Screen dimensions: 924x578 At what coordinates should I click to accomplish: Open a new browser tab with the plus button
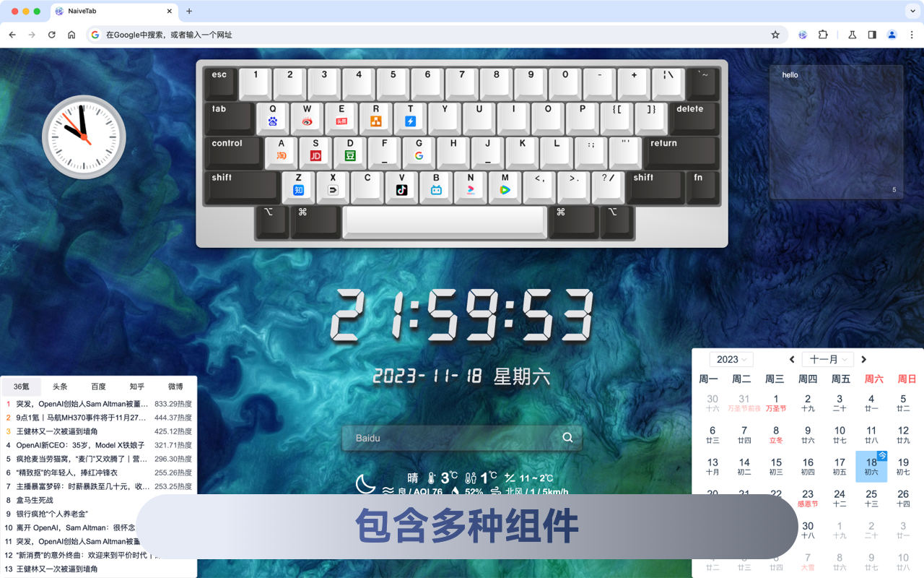[189, 12]
